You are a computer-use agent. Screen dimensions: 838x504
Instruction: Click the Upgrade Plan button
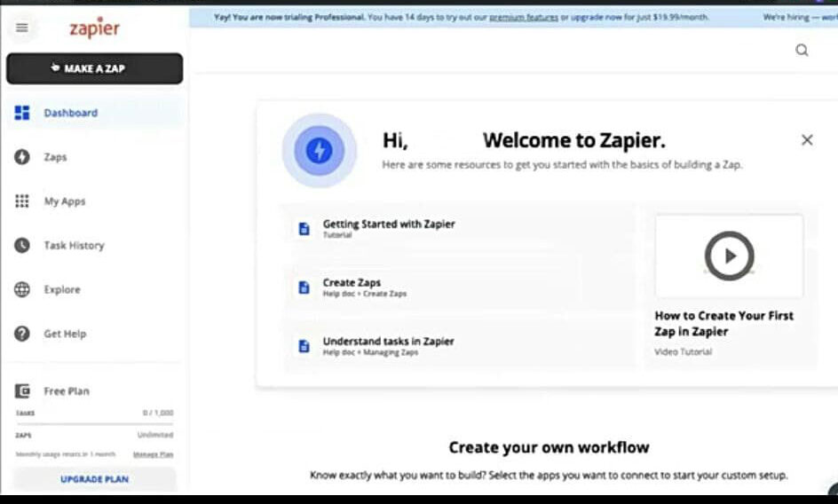click(95, 479)
